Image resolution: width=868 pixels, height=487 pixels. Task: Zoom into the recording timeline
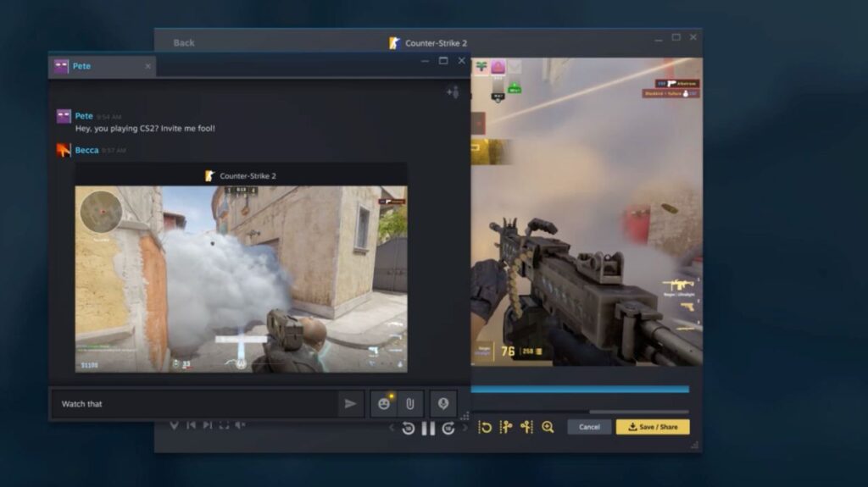(x=548, y=427)
